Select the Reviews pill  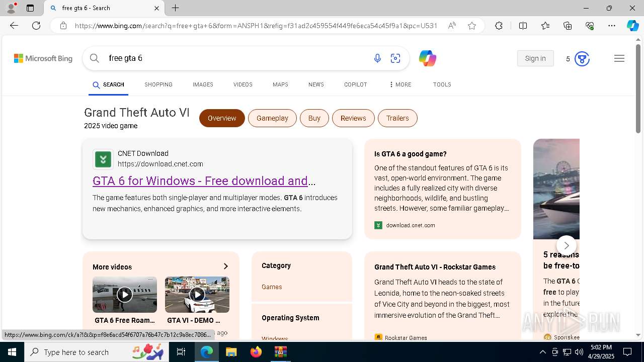(x=353, y=118)
